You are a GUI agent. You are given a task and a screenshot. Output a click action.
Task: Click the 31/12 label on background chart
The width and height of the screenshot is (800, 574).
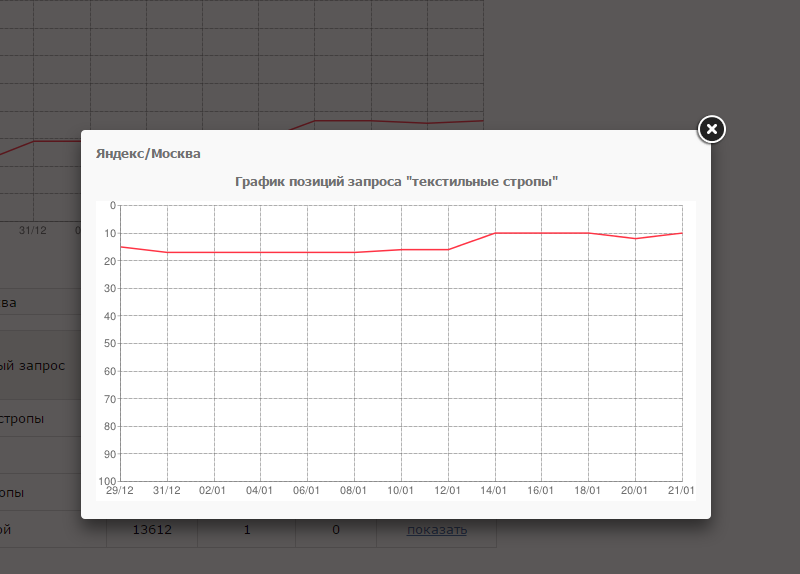click(x=32, y=229)
